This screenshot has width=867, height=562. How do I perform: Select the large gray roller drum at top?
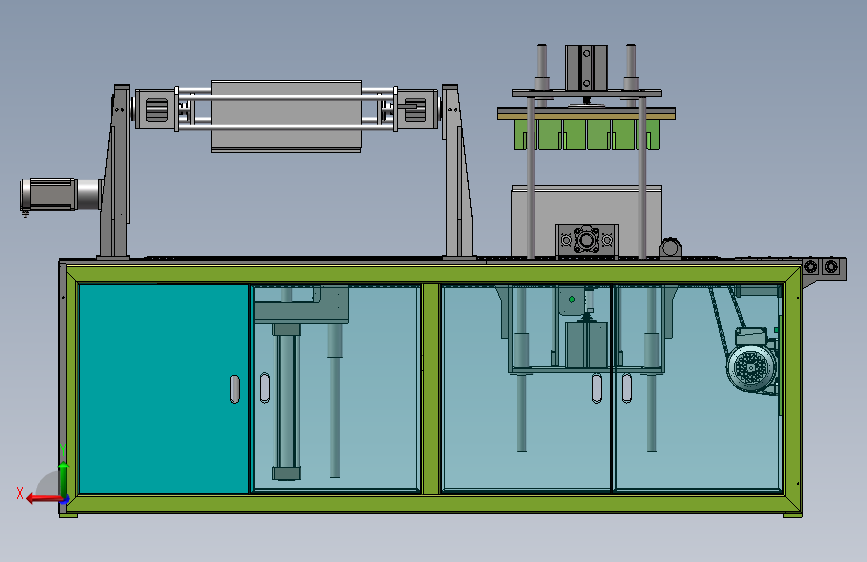coord(286,116)
